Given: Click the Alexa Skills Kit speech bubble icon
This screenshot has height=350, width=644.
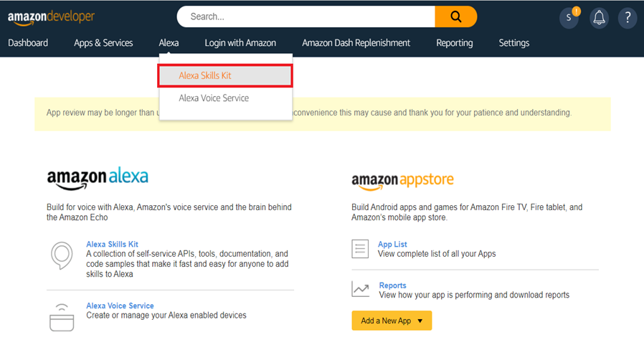Looking at the screenshot, I should (x=62, y=255).
